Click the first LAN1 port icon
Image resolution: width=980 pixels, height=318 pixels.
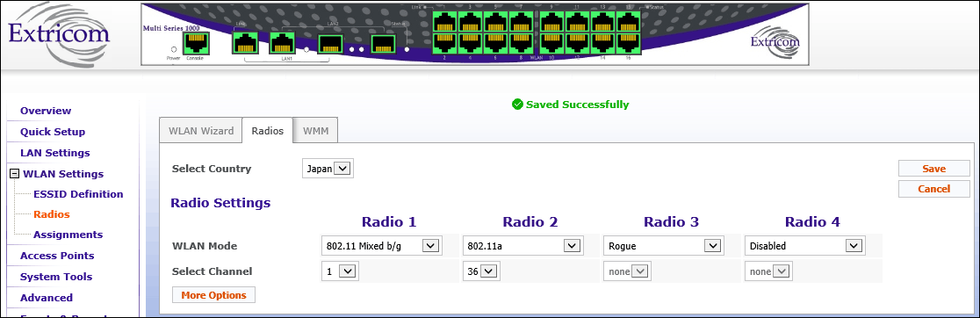[x=244, y=43]
